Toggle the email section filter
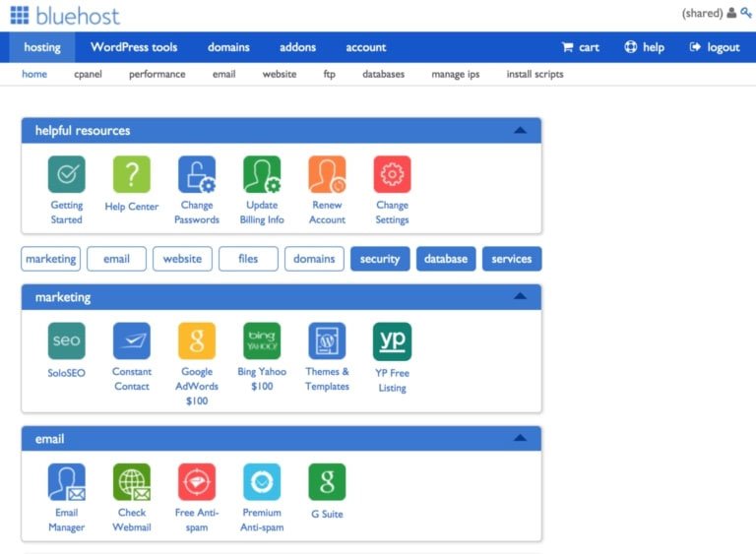 [117, 259]
